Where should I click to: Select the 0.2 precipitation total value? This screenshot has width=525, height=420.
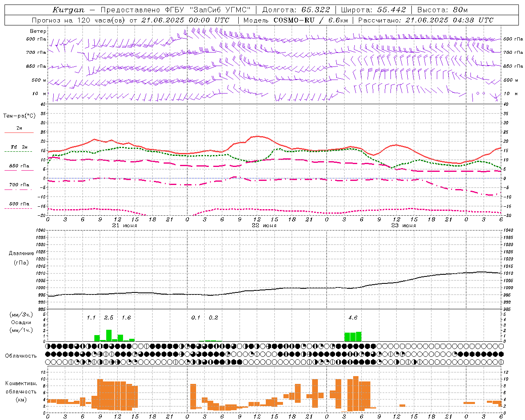click(x=213, y=318)
